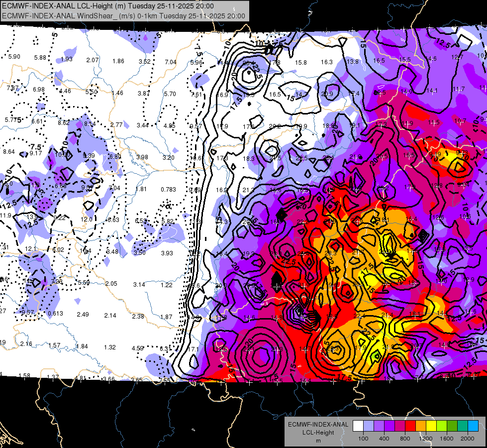Screen dimensions: 487x448
Task: Click the wind shear value 15.8
Action: click(x=300, y=63)
